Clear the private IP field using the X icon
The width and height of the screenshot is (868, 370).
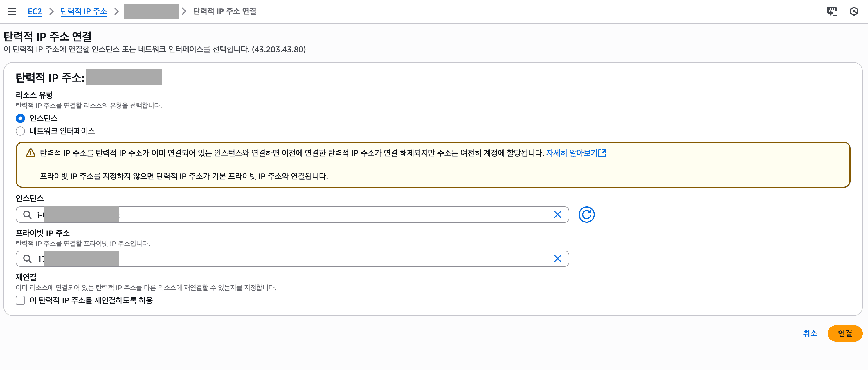(x=558, y=259)
